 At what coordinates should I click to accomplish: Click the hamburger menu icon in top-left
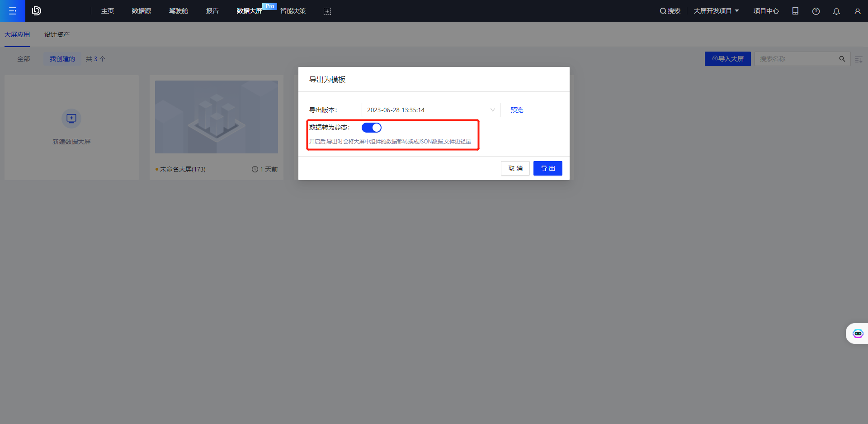click(12, 11)
